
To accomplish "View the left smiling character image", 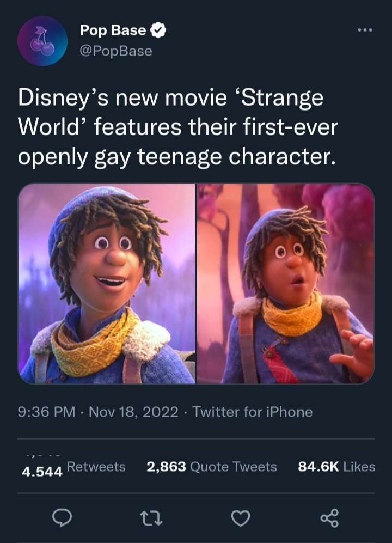I will (106, 284).
